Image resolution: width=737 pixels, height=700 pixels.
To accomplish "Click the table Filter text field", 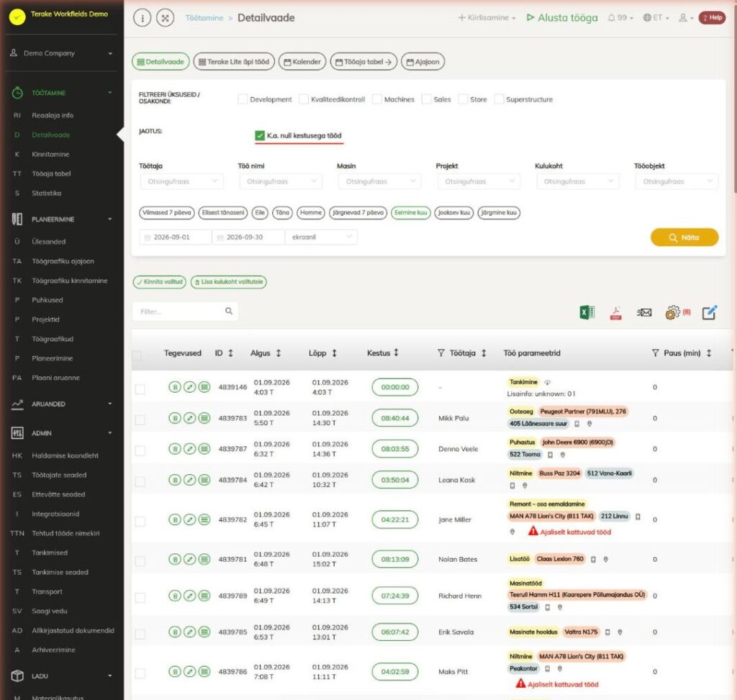I will pyautogui.click(x=185, y=311).
